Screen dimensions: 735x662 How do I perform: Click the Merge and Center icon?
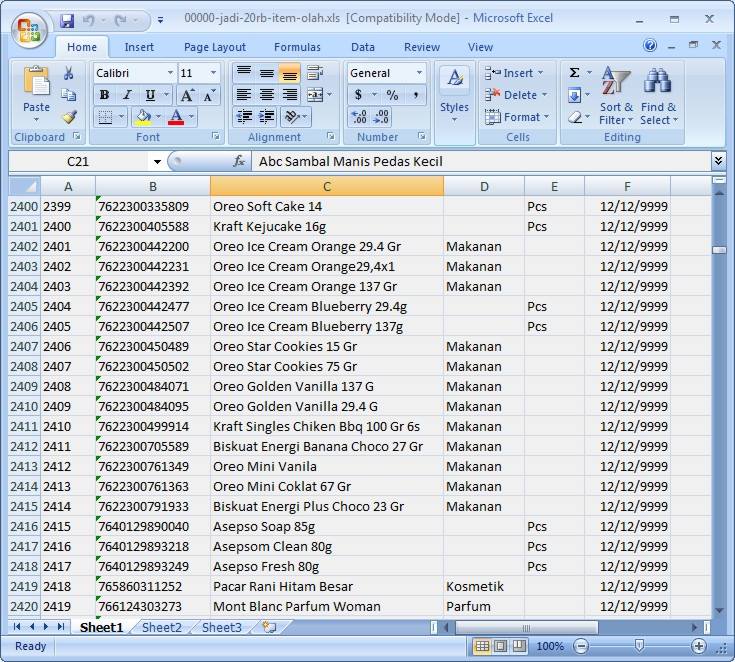315,95
